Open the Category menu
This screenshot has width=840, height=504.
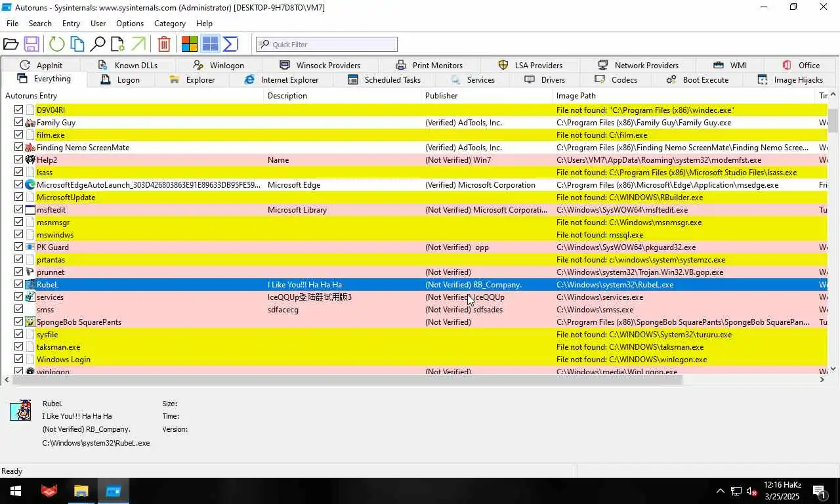coord(170,23)
